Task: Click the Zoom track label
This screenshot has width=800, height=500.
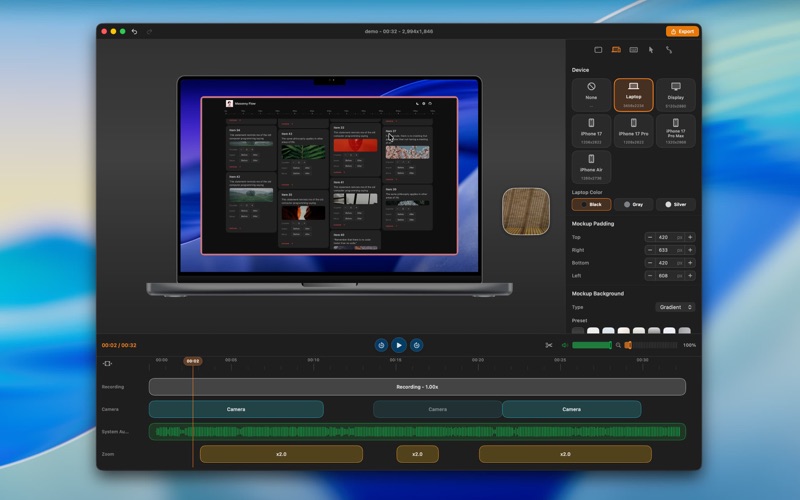Action: tap(108, 454)
